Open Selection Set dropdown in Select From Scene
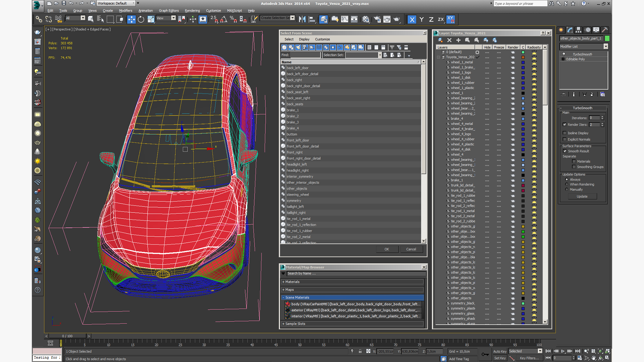The image size is (644, 362). [380, 55]
